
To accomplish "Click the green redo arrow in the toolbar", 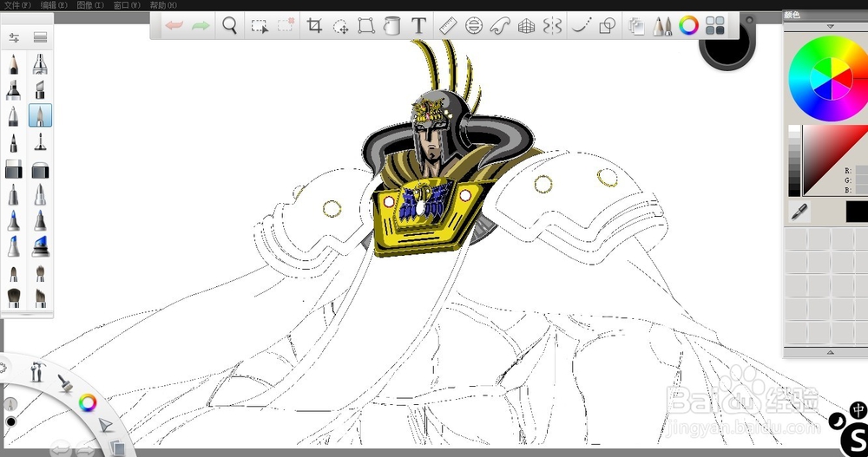I will [201, 25].
